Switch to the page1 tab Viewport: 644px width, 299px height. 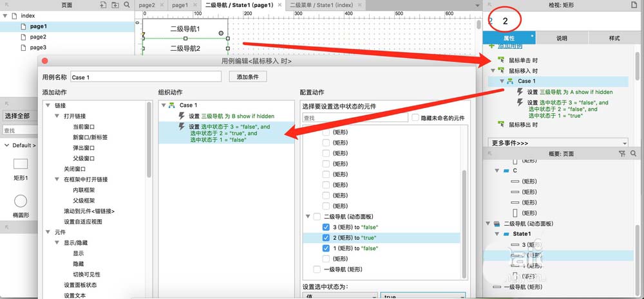pos(180,5)
